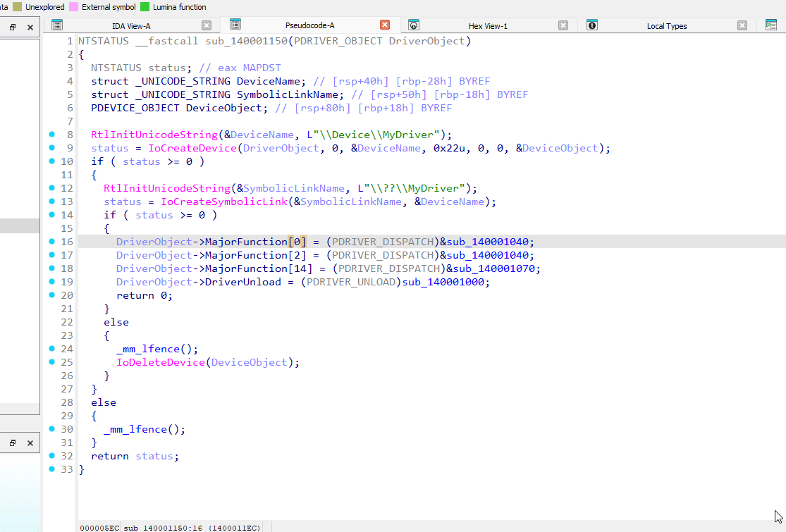Click the cut-off tab icon after Local Types

771,25
